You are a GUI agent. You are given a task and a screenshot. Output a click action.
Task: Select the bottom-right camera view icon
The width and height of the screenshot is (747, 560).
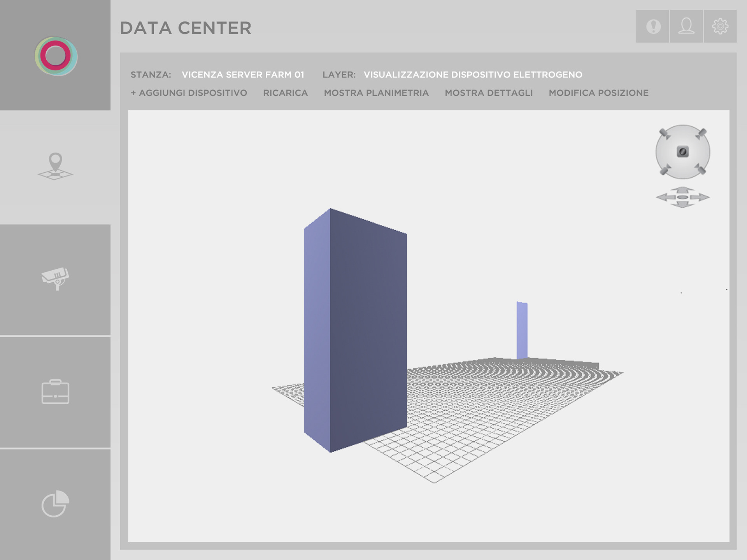click(x=701, y=170)
